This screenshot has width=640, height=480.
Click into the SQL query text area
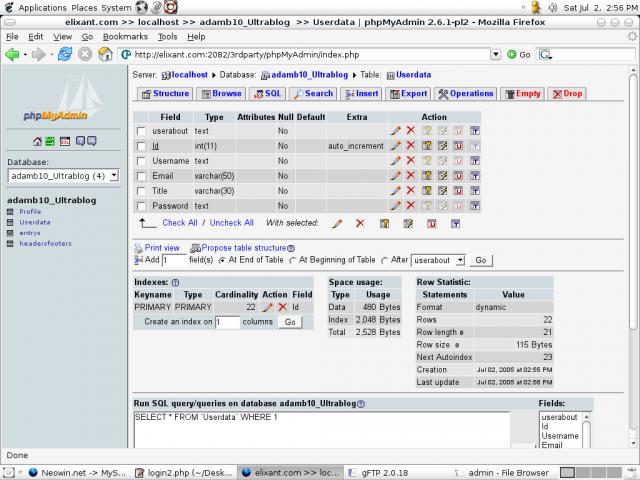click(322, 430)
